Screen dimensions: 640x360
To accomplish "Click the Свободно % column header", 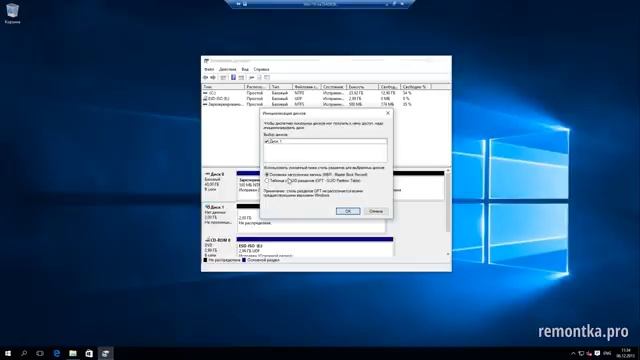I will coord(416,87).
